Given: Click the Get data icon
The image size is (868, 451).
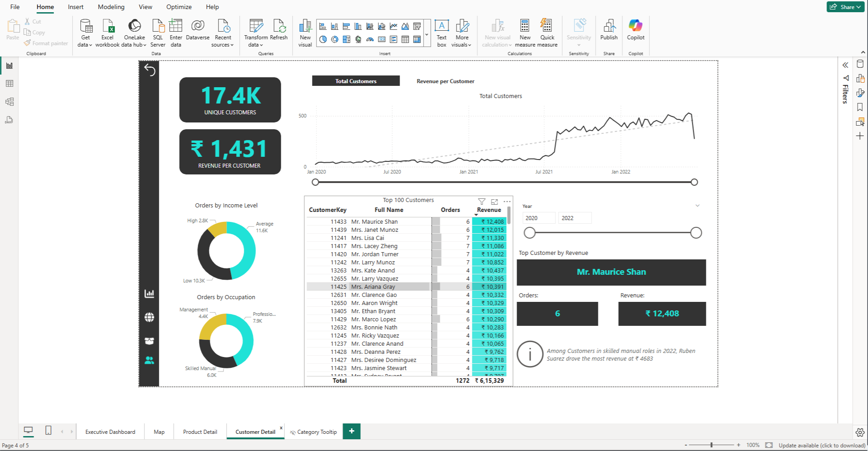Looking at the screenshot, I should pyautogui.click(x=85, y=26).
